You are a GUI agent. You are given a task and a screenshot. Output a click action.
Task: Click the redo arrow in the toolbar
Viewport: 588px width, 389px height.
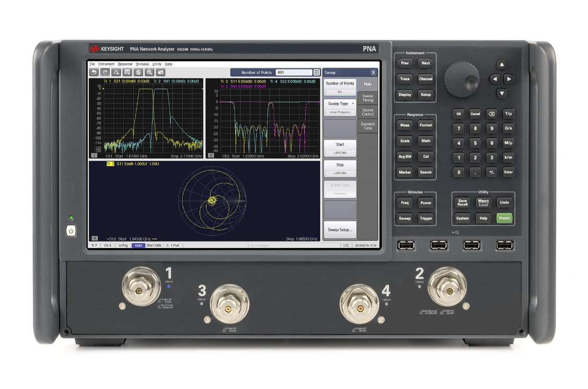(x=105, y=72)
